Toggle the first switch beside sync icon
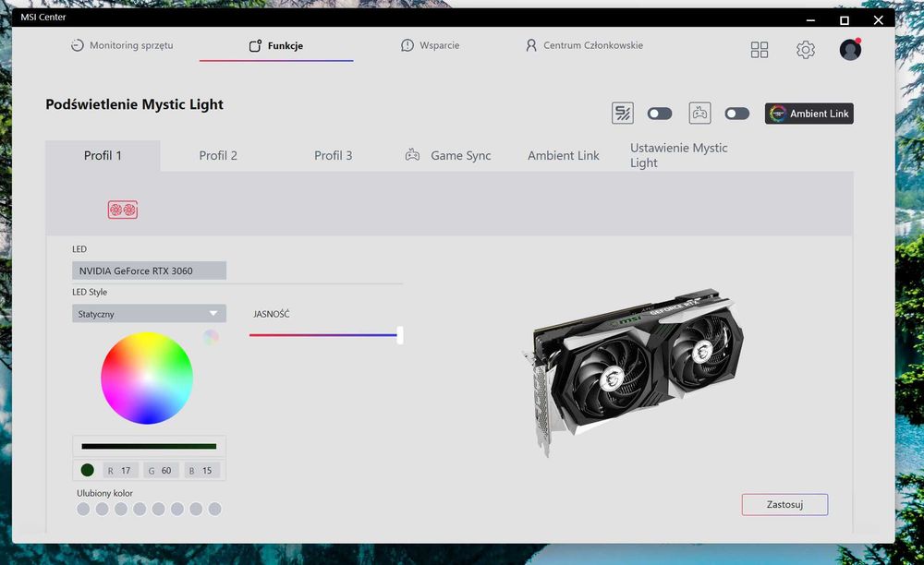This screenshot has width=924, height=565. (660, 114)
